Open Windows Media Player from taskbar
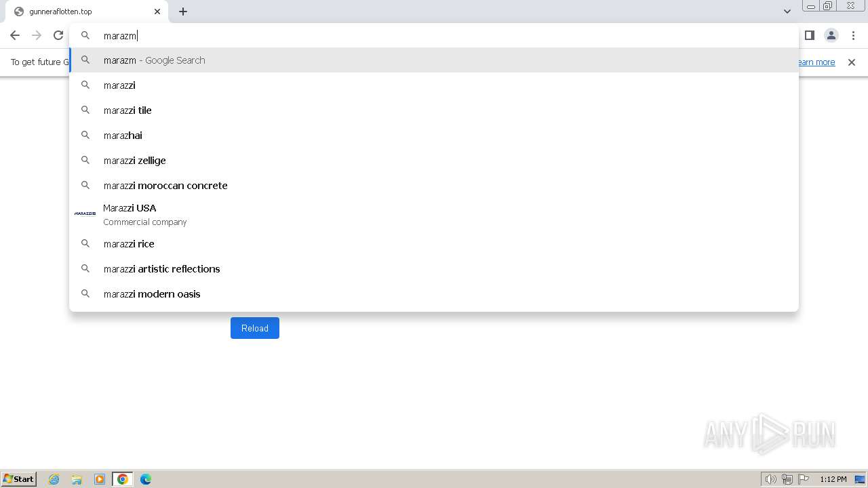The width and height of the screenshot is (868, 488). [x=100, y=479]
